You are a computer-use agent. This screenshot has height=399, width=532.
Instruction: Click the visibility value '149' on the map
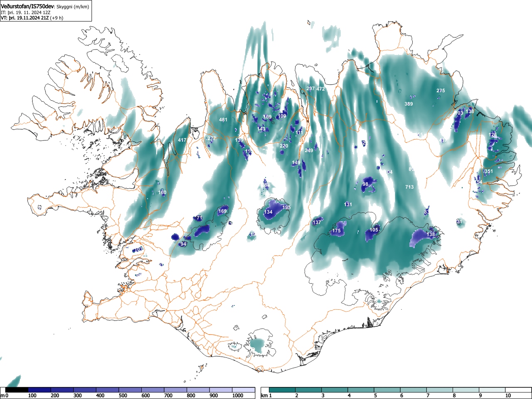[x=296, y=163]
